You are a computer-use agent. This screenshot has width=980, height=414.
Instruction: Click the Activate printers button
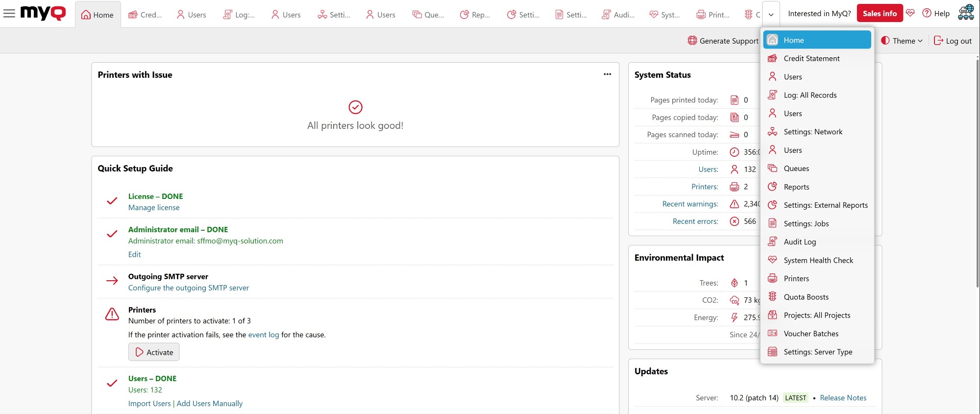pos(154,352)
